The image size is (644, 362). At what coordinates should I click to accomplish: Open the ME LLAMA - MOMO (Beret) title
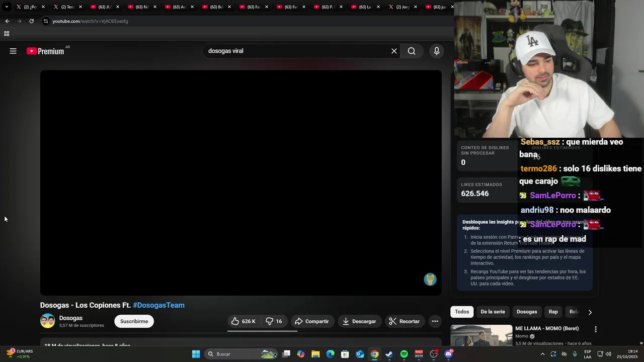pyautogui.click(x=547, y=328)
